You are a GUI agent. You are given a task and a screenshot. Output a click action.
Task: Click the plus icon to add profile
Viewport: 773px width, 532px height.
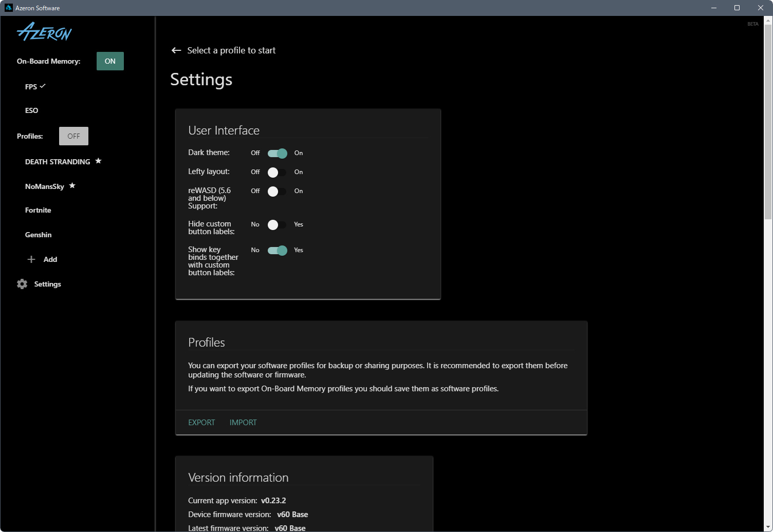[x=31, y=259]
